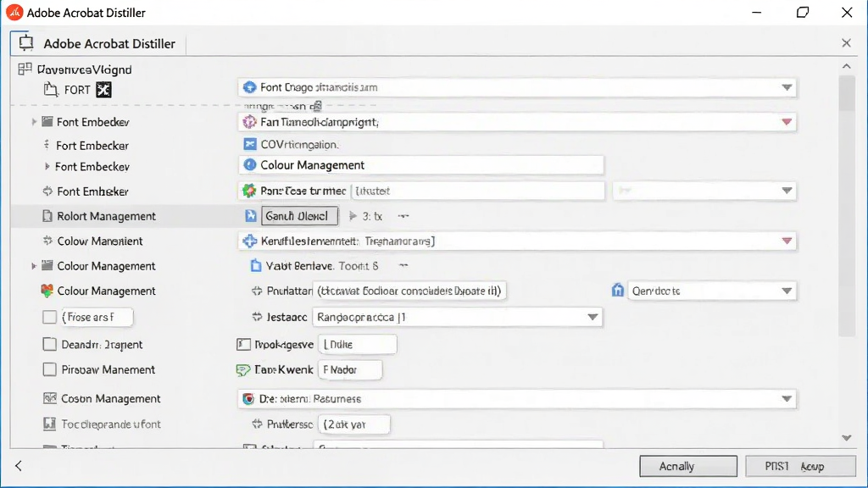Image resolution: width=868 pixels, height=488 pixels.
Task: Click the blue document icon beside Vabt Benlave
Action: pyautogui.click(x=256, y=265)
